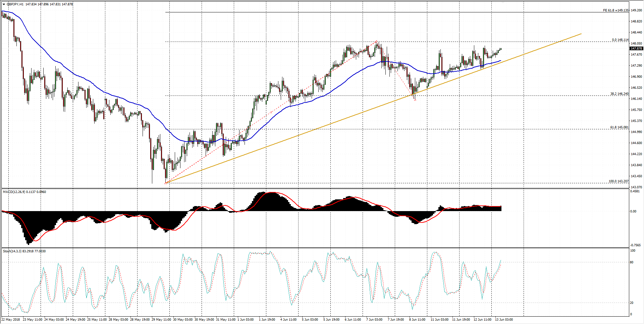Click the Stochastic 20 level scale label
The width and height of the screenshot is (644, 324).
(x=632, y=303)
